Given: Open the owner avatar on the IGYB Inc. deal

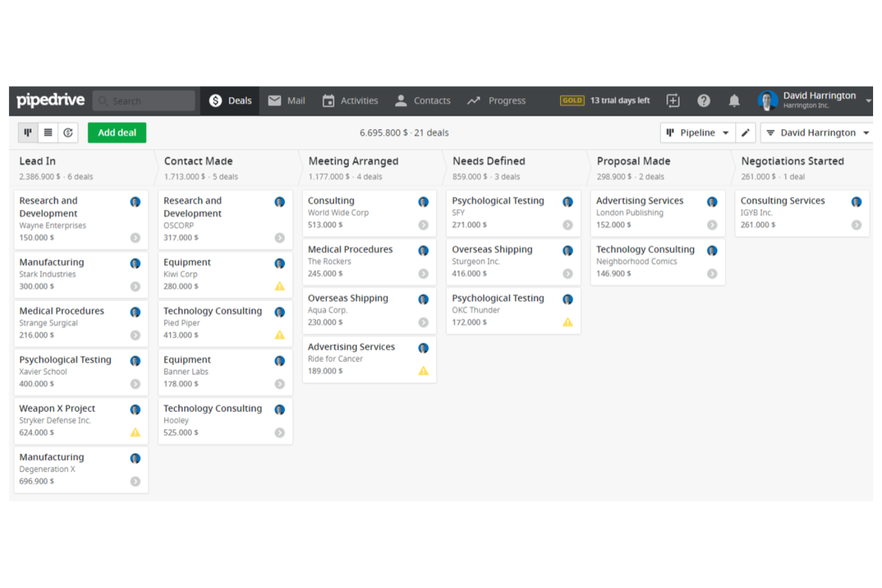Looking at the screenshot, I should [857, 202].
